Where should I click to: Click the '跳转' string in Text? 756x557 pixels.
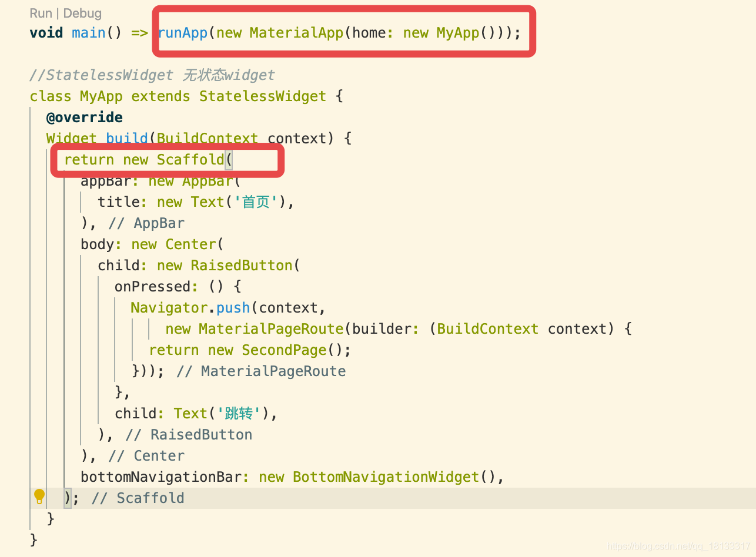(239, 413)
